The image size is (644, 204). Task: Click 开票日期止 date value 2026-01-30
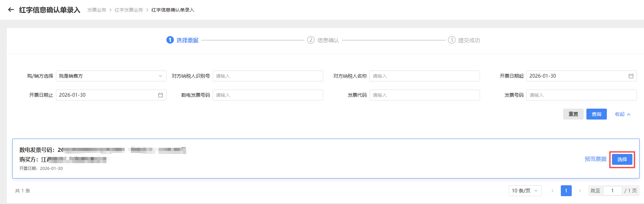pyautogui.click(x=72, y=95)
